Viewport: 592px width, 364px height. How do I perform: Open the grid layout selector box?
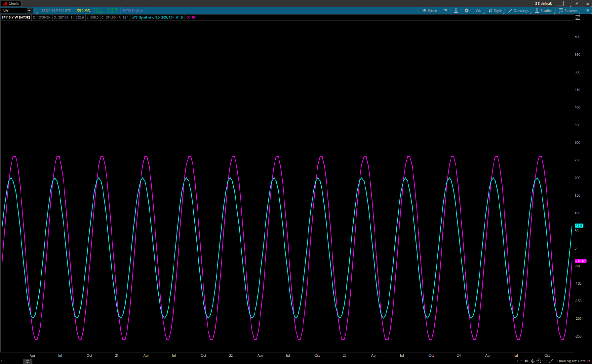[560, 3]
